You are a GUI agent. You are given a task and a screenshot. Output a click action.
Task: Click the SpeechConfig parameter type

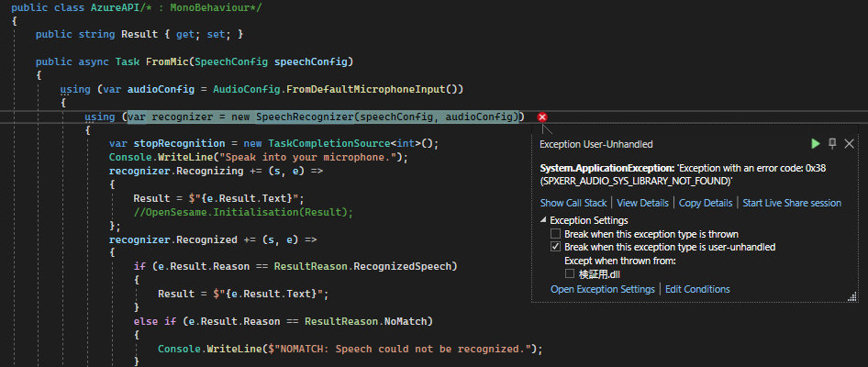coord(231,61)
